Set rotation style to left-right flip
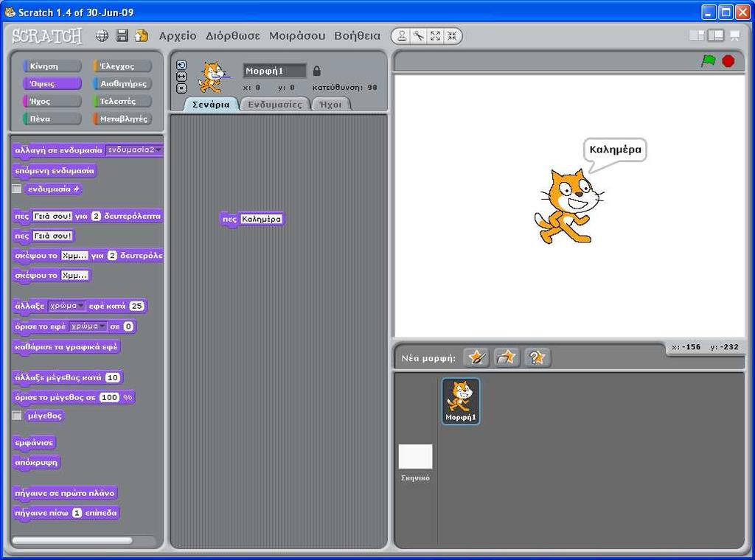 point(181,77)
